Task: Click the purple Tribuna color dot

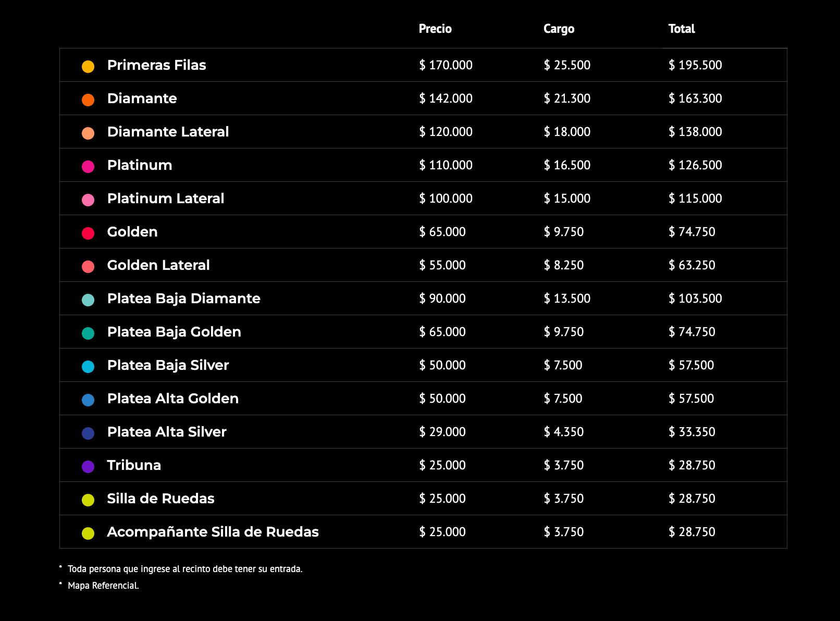Action: [88, 466]
